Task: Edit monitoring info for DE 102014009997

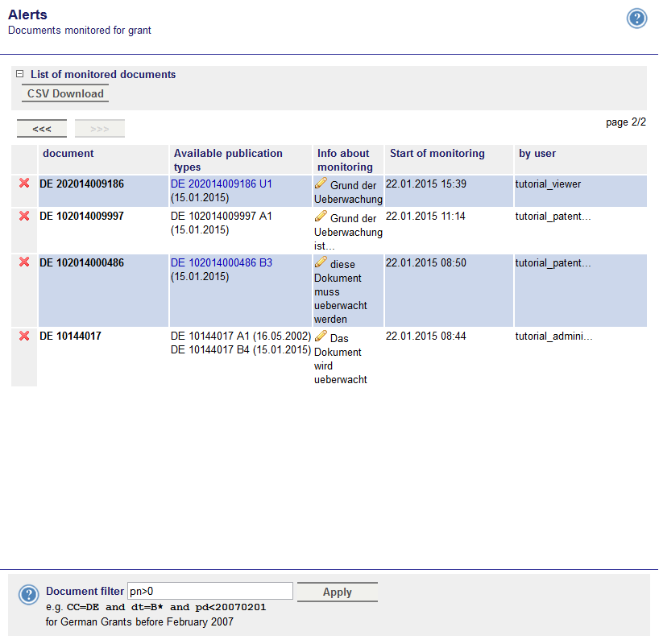Action: coord(321,216)
